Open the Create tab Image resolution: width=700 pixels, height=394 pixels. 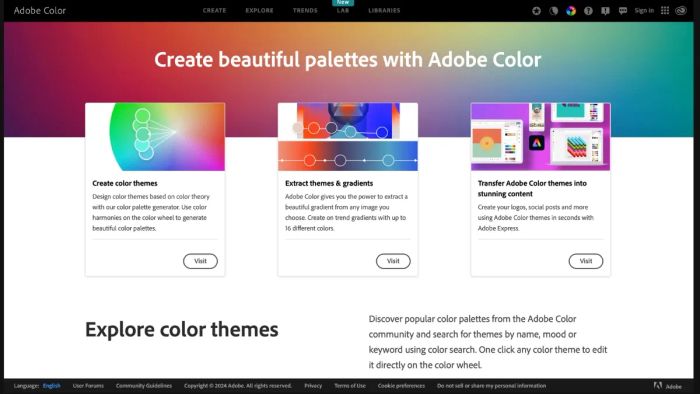pyautogui.click(x=214, y=11)
